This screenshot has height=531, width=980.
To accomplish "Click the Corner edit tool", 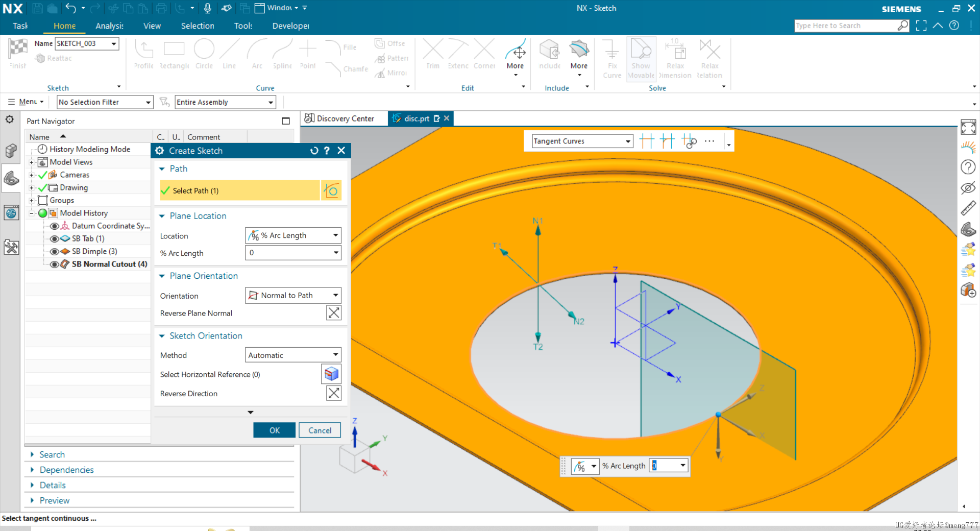I will pos(484,54).
